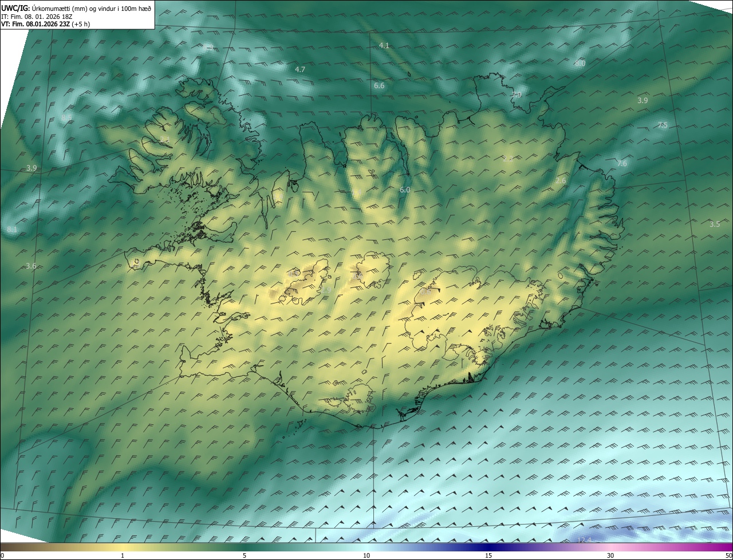Screen dimensions: 733x560
Task: Click the 2.2 precipitation value on the map
Action: (507, 159)
